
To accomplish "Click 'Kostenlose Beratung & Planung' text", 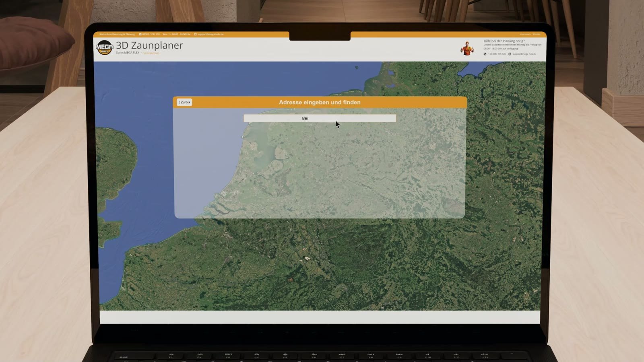I will click(117, 34).
